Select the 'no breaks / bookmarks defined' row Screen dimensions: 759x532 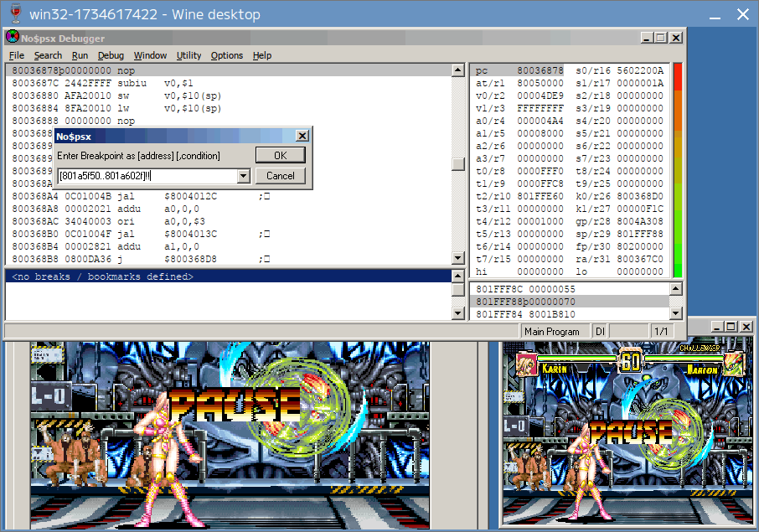(x=229, y=276)
